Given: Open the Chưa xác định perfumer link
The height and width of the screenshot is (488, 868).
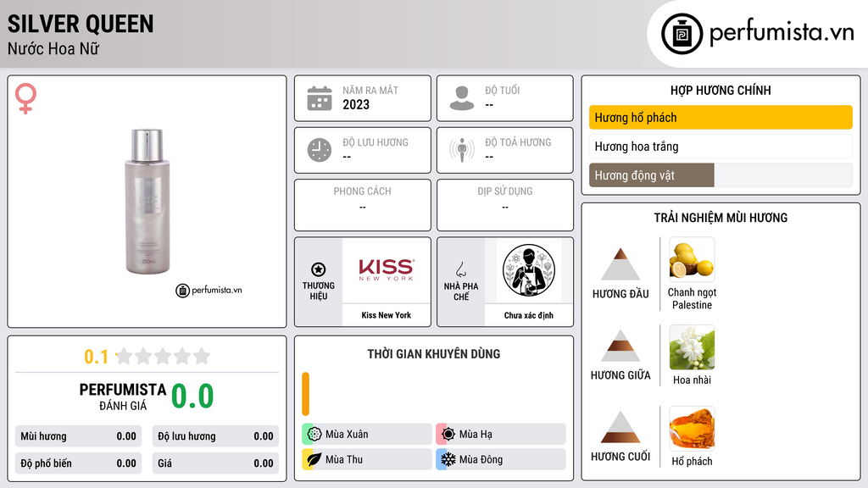Looking at the screenshot, I should [529, 315].
